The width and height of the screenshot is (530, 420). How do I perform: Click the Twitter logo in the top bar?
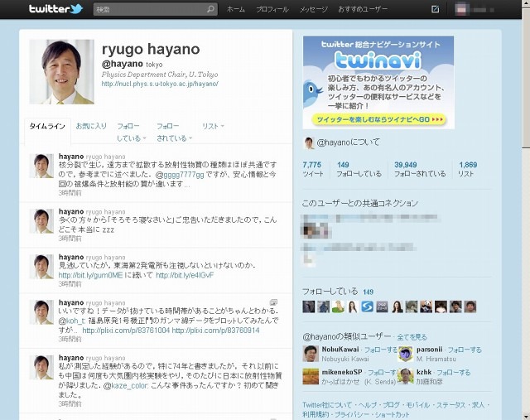coord(55,9)
